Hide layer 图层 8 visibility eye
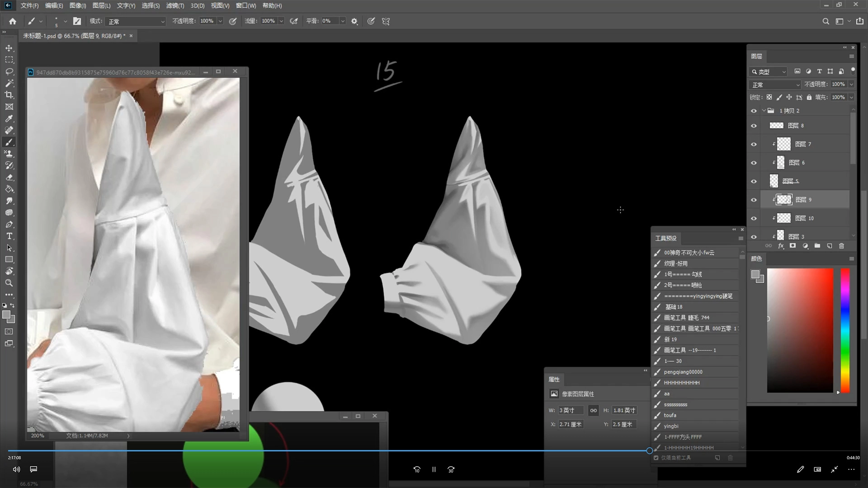The height and width of the screenshot is (488, 868). point(754,126)
